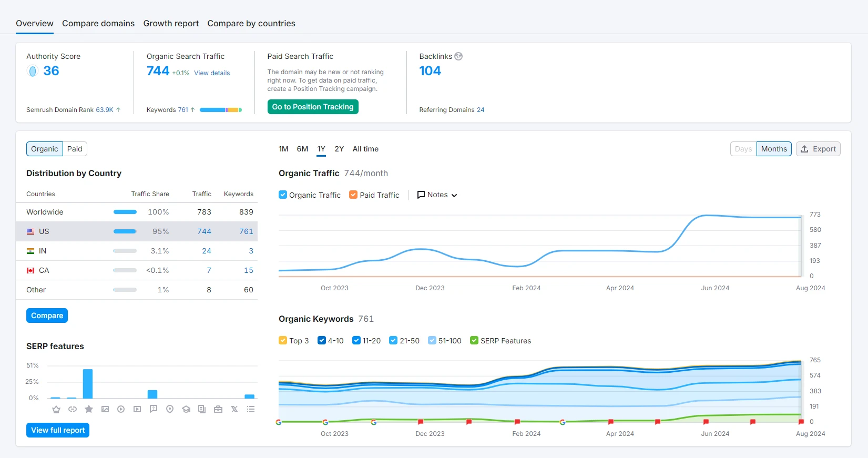The image size is (868, 458).
Task: Click the briefcase jobs SERP feature icon
Action: [218, 409]
